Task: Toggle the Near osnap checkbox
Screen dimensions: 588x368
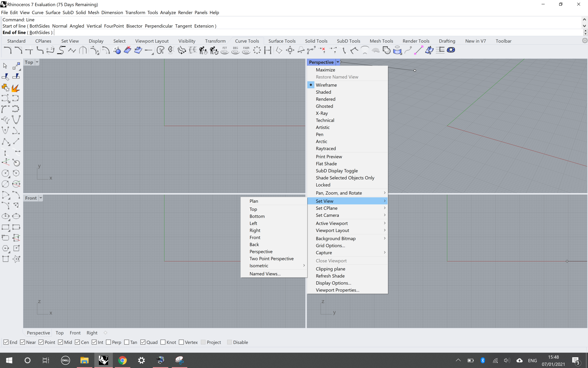Action: pyautogui.click(x=23, y=342)
